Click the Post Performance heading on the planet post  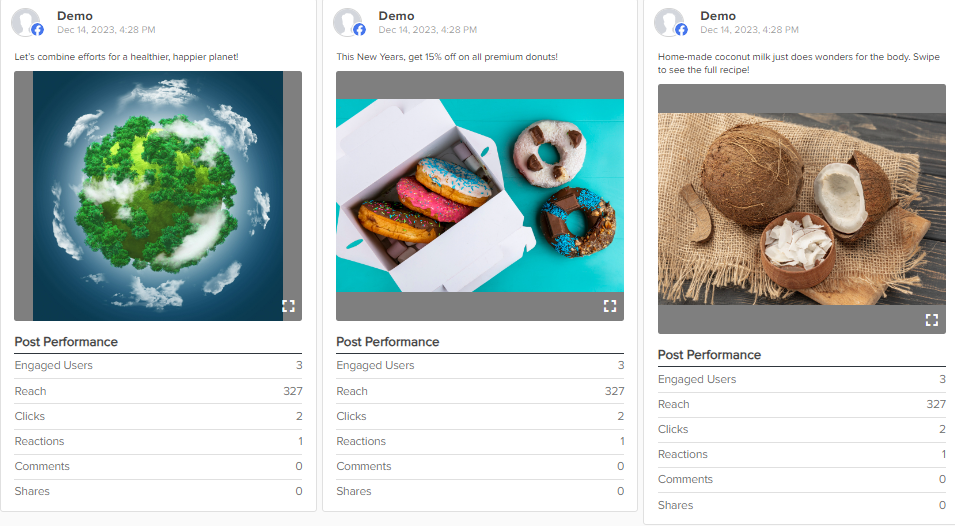pos(66,342)
